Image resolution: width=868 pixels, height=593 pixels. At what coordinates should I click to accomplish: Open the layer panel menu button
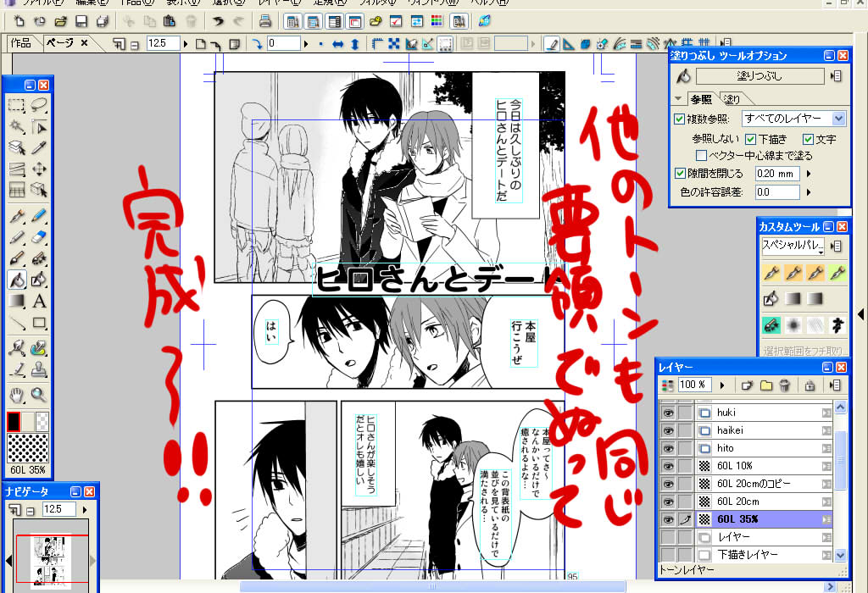click(x=836, y=385)
